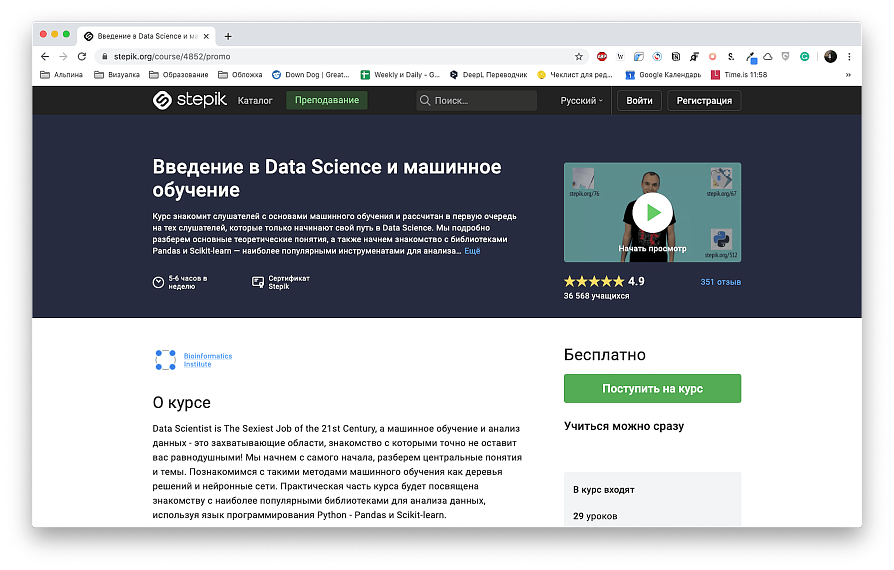This screenshot has height=570, width=894.
Task: Show hidden bookmarks with the double chevron
Action: click(848, 75)
